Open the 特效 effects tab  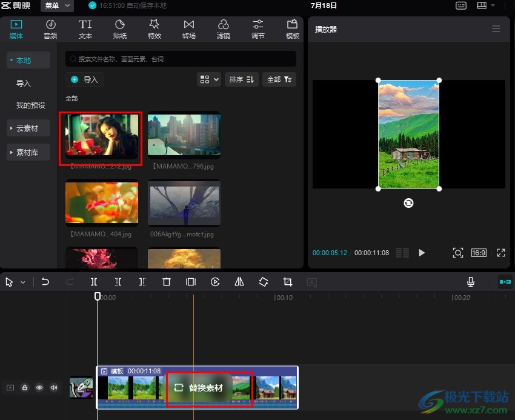click(154, 29)
